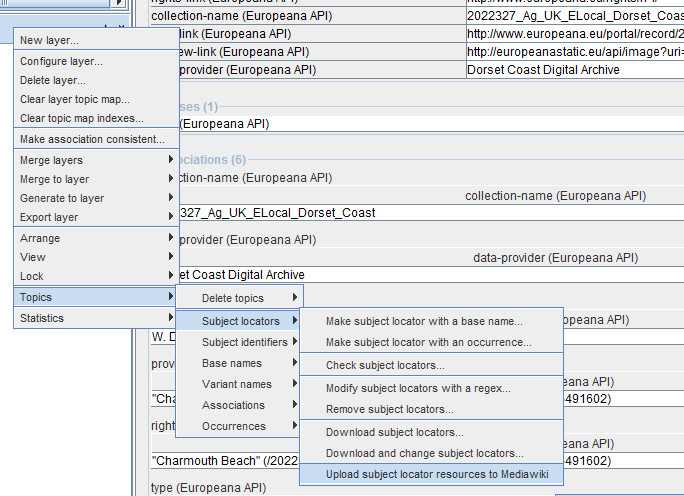684x496 pixels.
Task: Click the europeanastatic.eu/api/image URL cell
Action: click(x=575, y=51)
